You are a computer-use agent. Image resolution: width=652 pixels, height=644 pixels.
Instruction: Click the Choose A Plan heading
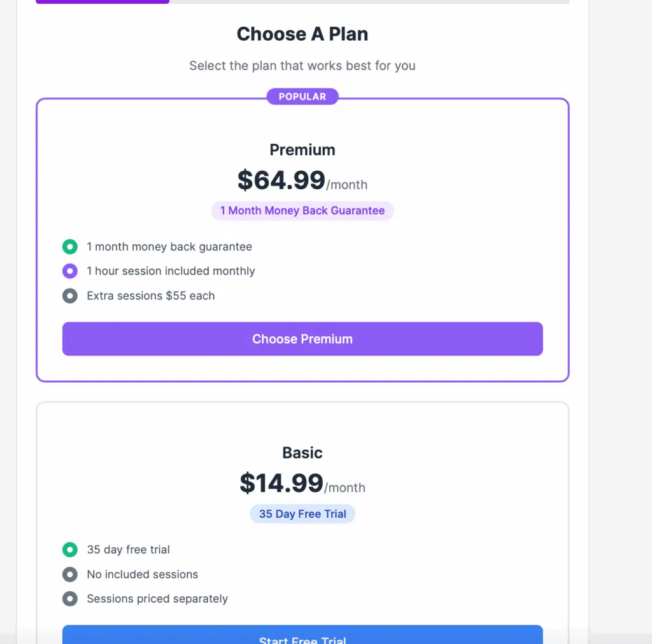tap(302, 34)
